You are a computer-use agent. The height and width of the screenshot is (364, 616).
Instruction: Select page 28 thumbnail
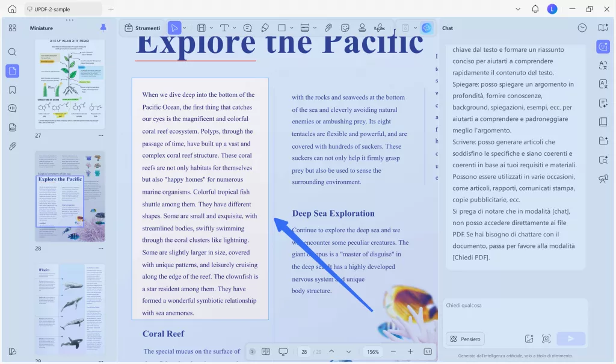70,197
